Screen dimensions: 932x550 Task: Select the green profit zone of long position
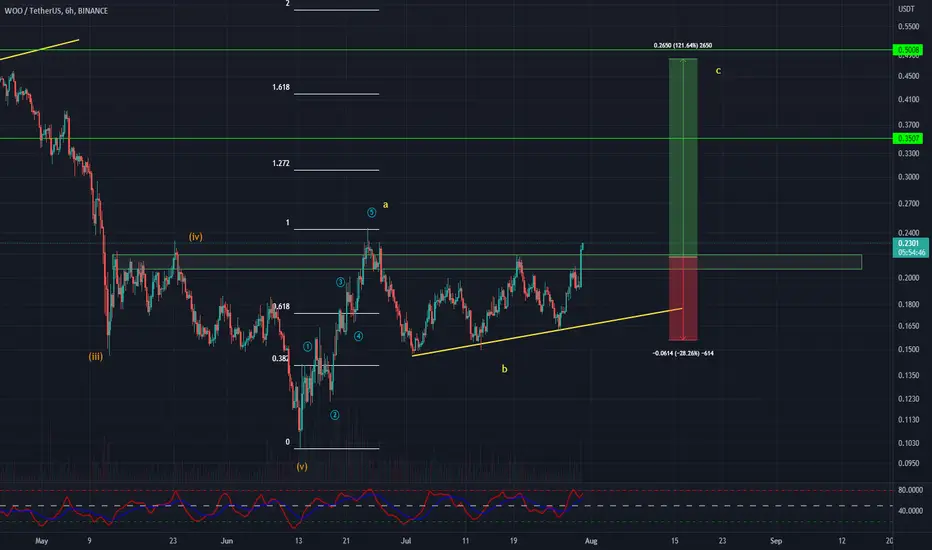(x=683, y=158)
